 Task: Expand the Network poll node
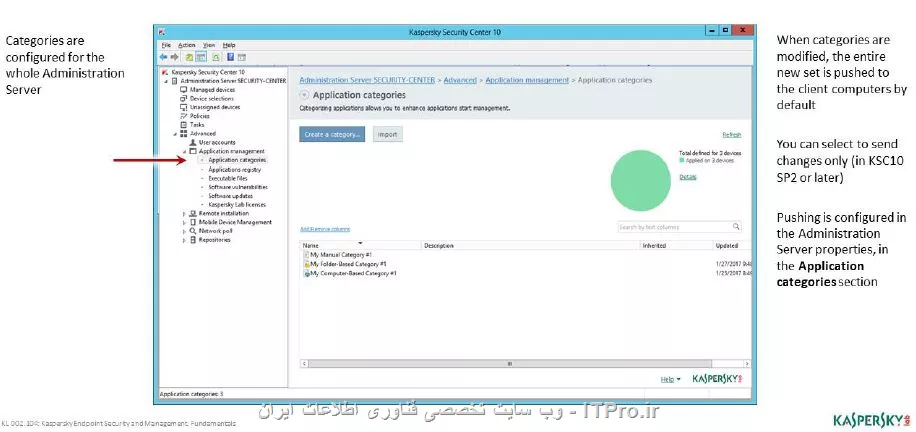pos(185,231)
